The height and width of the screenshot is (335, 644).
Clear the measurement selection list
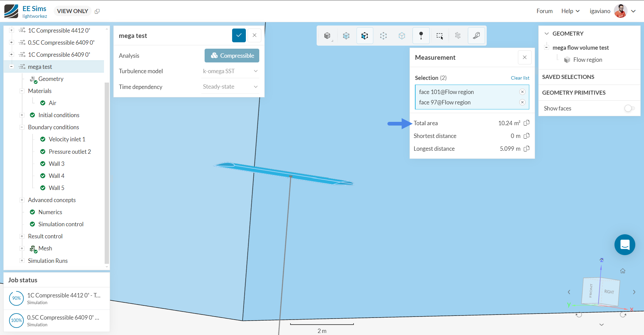[x=520, y=78]
